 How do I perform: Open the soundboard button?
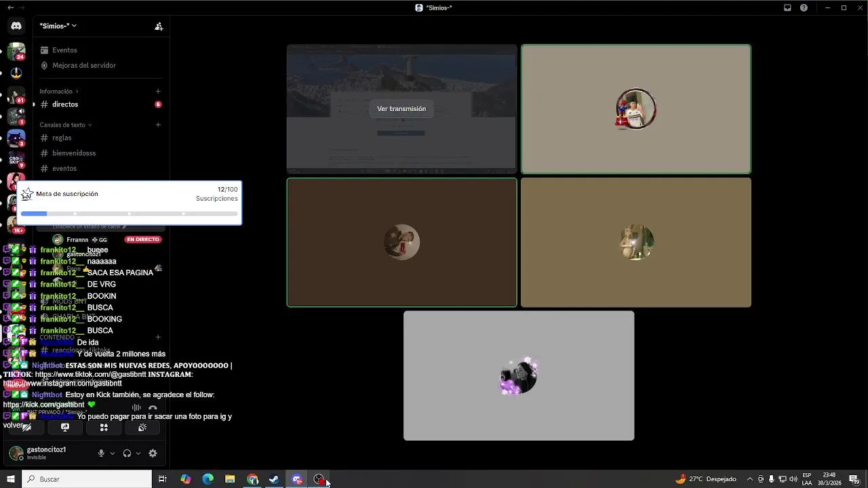point(142,428)
